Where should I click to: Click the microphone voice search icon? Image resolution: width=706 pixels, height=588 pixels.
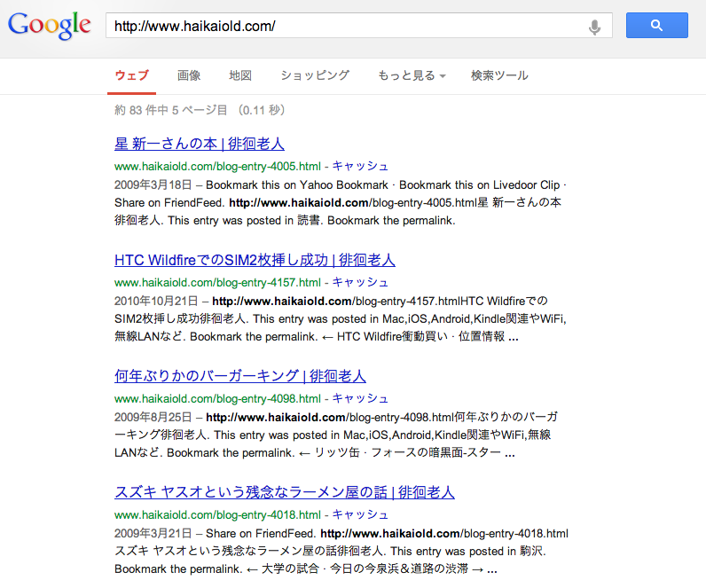pos(594,27)
